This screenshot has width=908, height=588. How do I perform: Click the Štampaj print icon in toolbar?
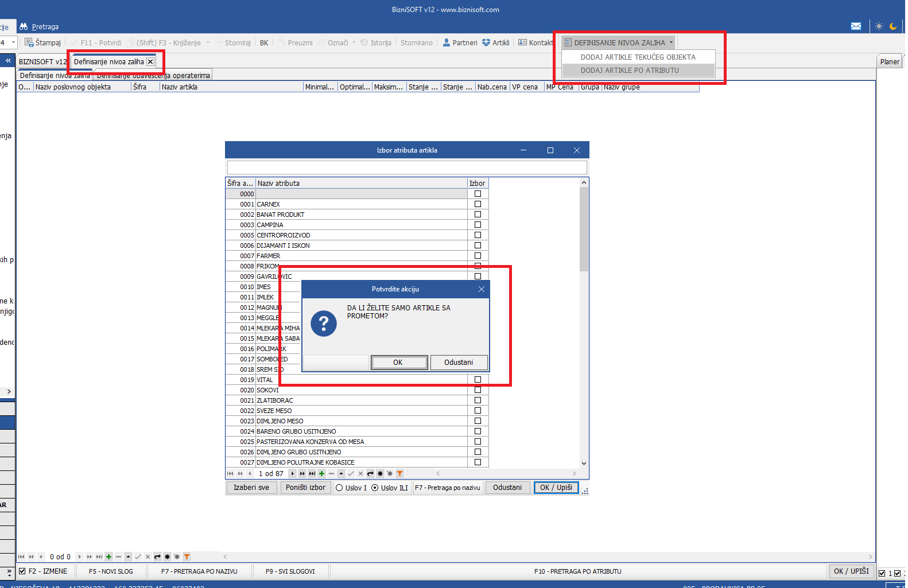coord(29,42)
